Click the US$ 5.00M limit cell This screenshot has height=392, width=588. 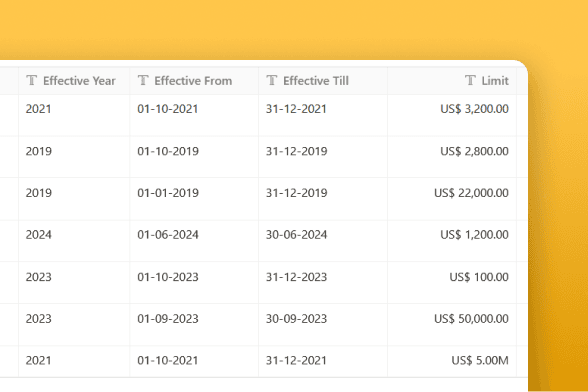(452, 362)
